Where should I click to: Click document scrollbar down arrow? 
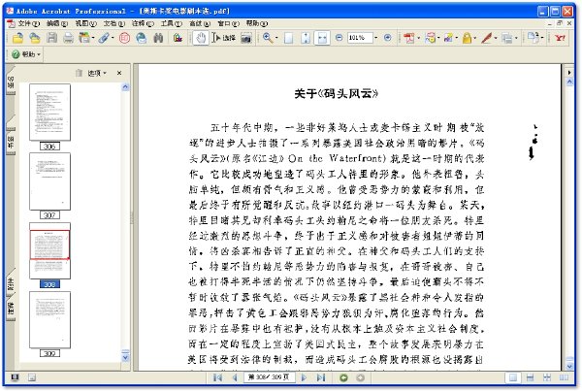coord(569,367)
